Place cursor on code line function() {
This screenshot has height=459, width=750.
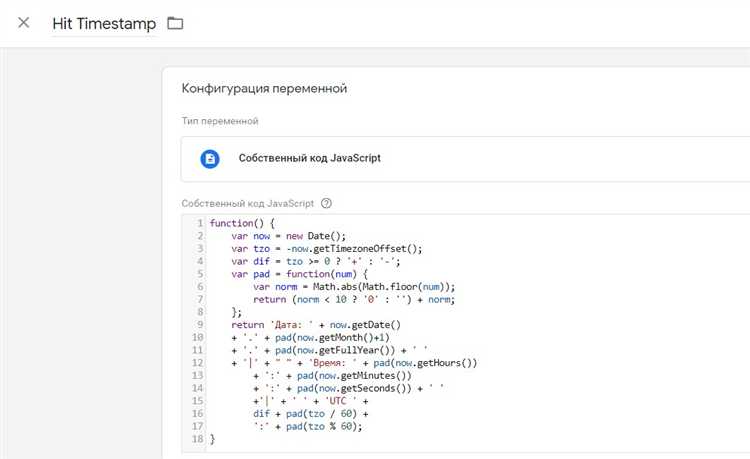242,223
